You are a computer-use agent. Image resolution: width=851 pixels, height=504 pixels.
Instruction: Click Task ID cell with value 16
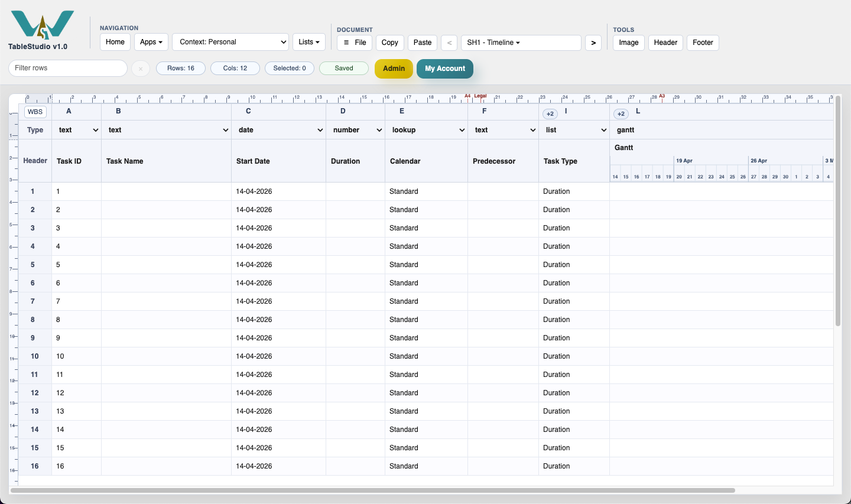coord(77,466)
